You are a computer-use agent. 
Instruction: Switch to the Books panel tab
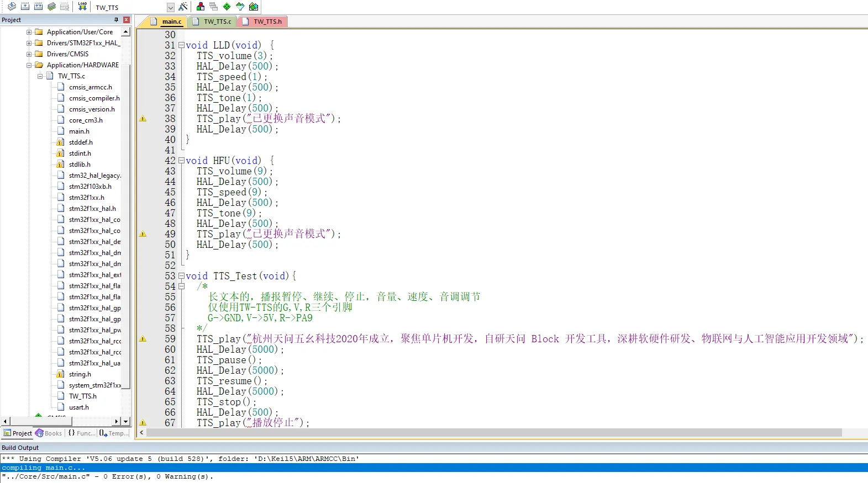pyautogui.click(x=49, y=433)
